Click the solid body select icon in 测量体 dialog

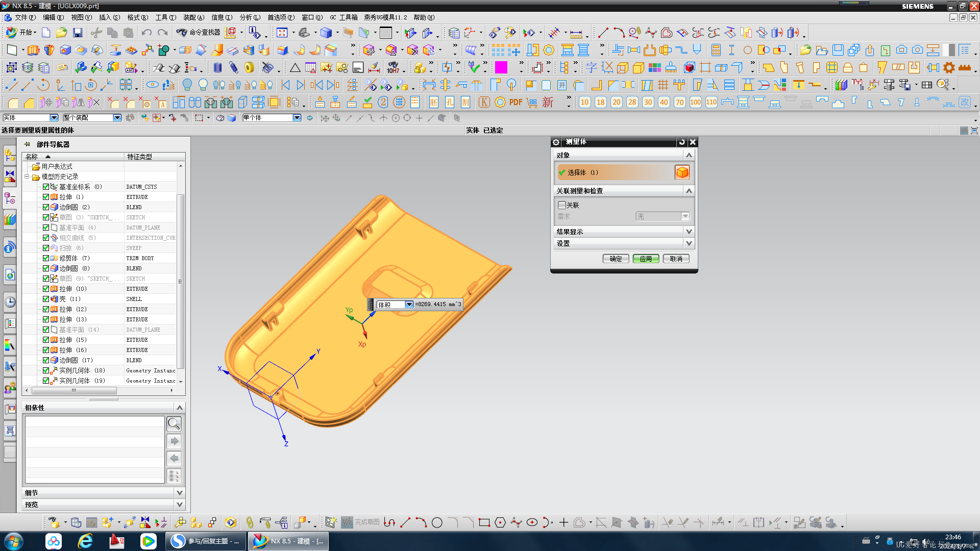682,172
